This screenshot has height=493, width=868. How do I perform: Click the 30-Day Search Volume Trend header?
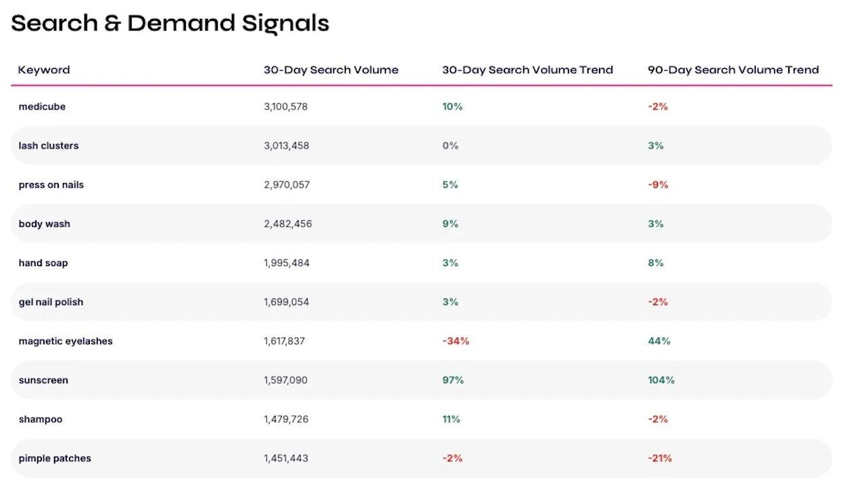coord(527,70)
